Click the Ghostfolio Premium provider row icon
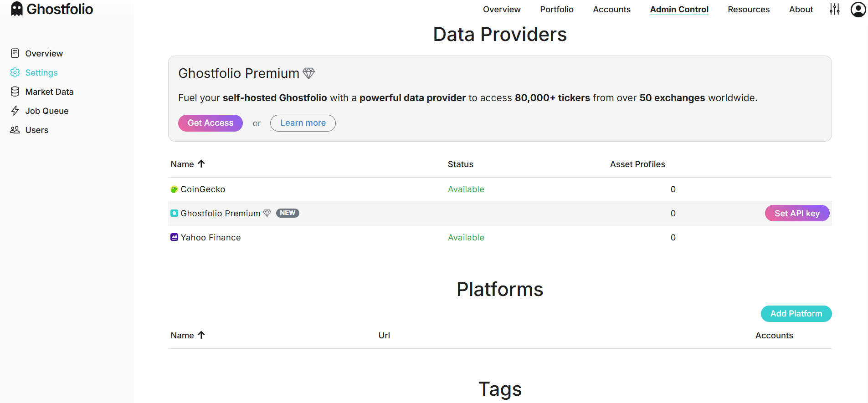The width and height of the screenshot is (868, 403). pos(174,213)
